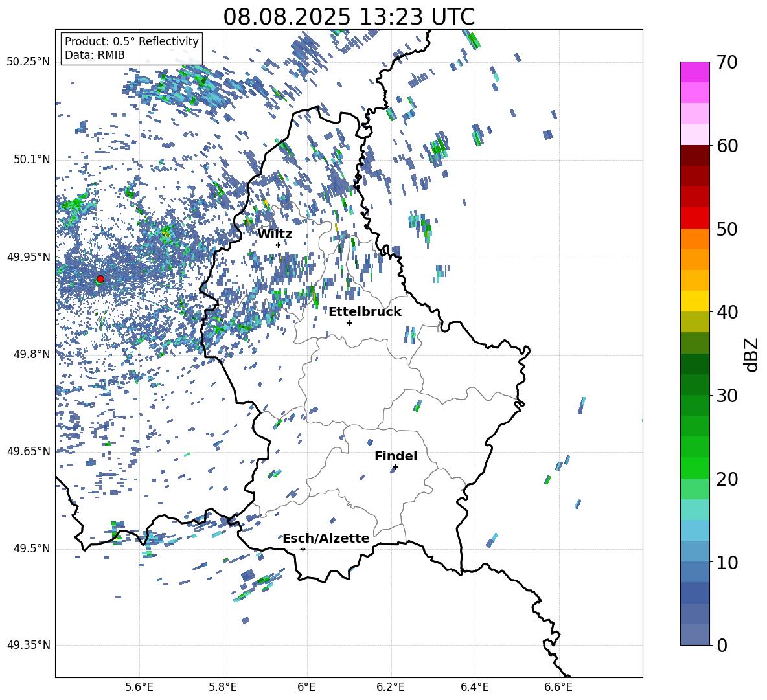Click the 60 colorbar tick label
This screenshot has width=767, height=700.
727,146
